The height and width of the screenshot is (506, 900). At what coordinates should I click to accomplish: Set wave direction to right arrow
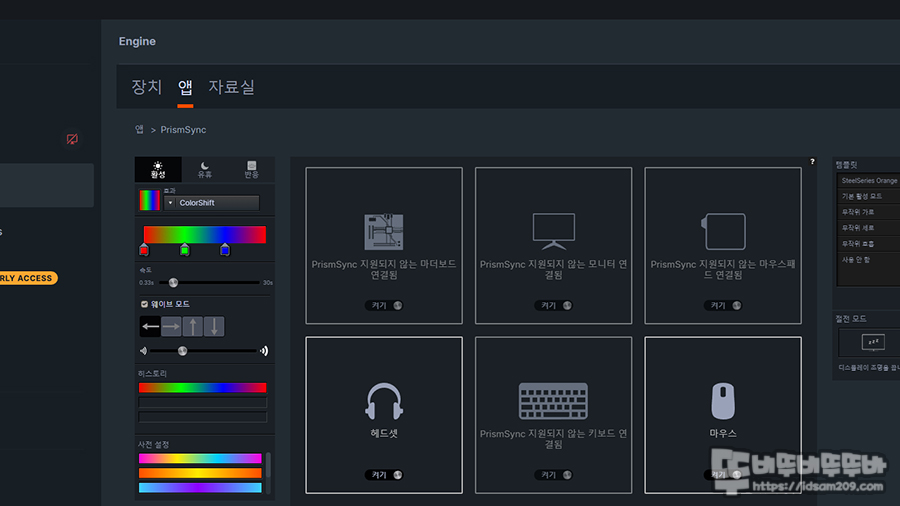(x=171, y=326)
